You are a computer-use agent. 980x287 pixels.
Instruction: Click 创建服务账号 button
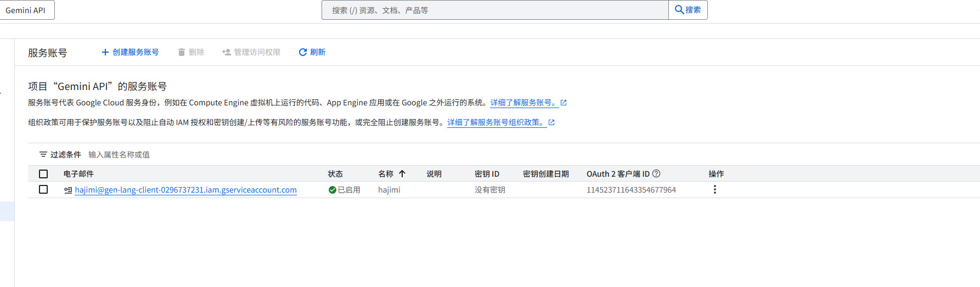click(x=135, y=52)
